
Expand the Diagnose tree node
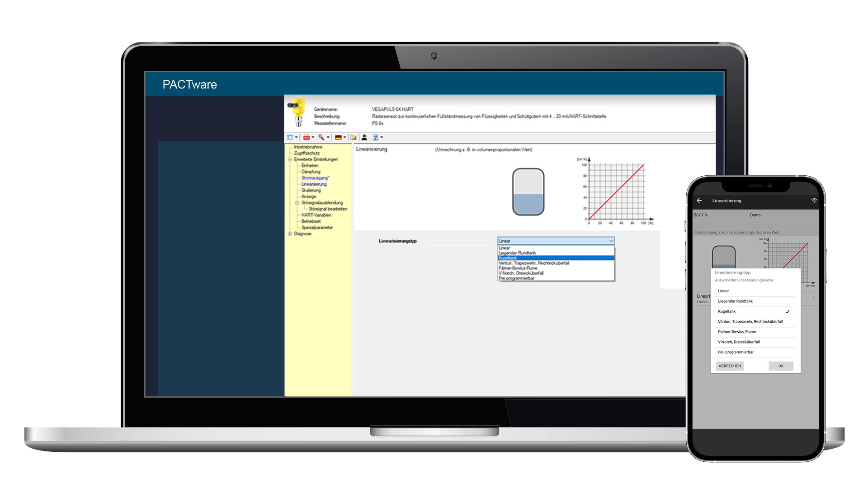coord(290,234)
